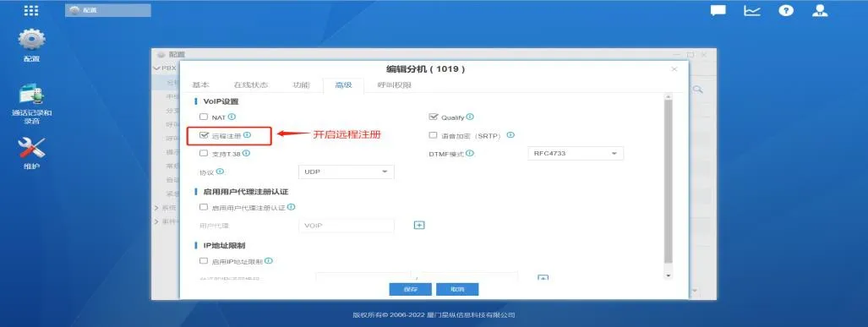This screenshot has height=327, width=868.
Task: Enable 语音加密 (SRTP) checkbox
Action: click(x=433, y=134)
